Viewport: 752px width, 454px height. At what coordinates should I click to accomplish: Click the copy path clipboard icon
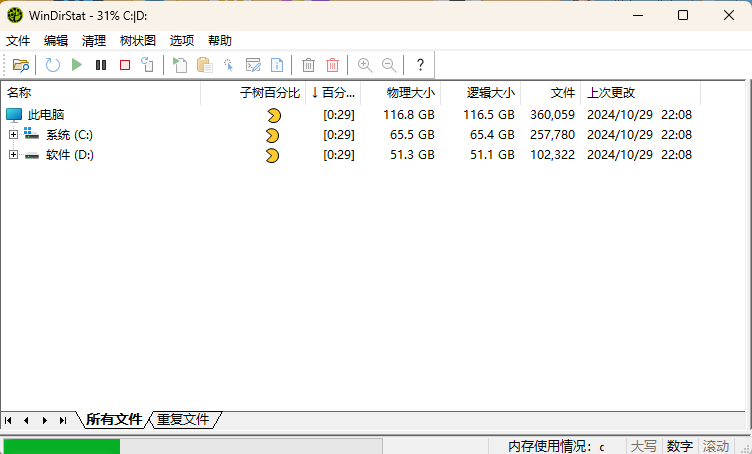click(x=205, y=65)
